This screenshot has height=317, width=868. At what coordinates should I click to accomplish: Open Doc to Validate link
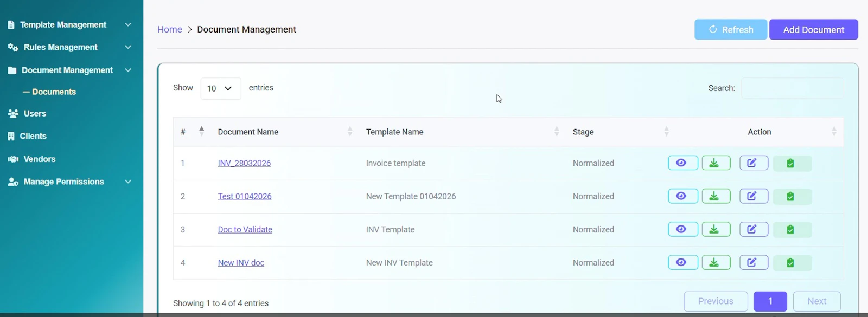pos(245,229)
